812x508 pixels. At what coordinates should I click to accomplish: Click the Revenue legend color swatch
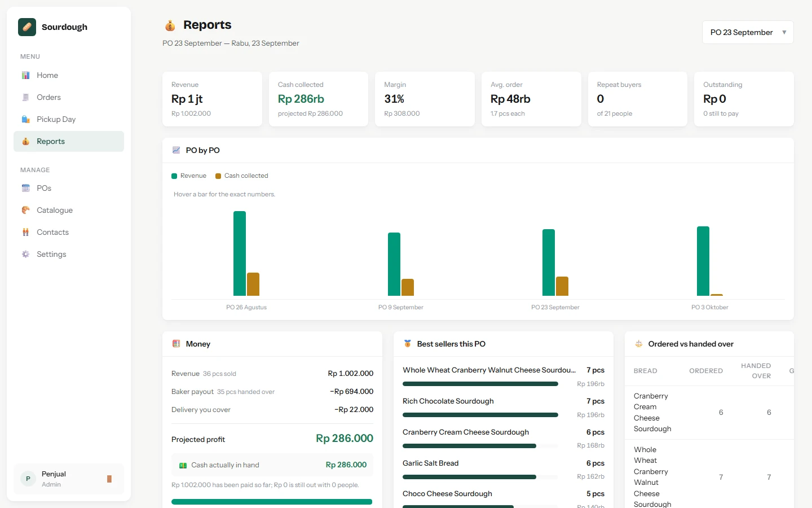[174, 176]
